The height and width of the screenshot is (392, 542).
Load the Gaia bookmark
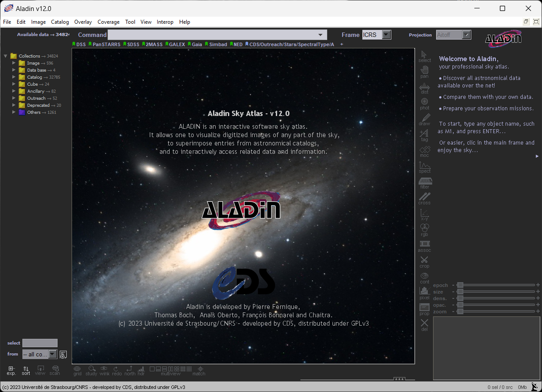[195, 44]
